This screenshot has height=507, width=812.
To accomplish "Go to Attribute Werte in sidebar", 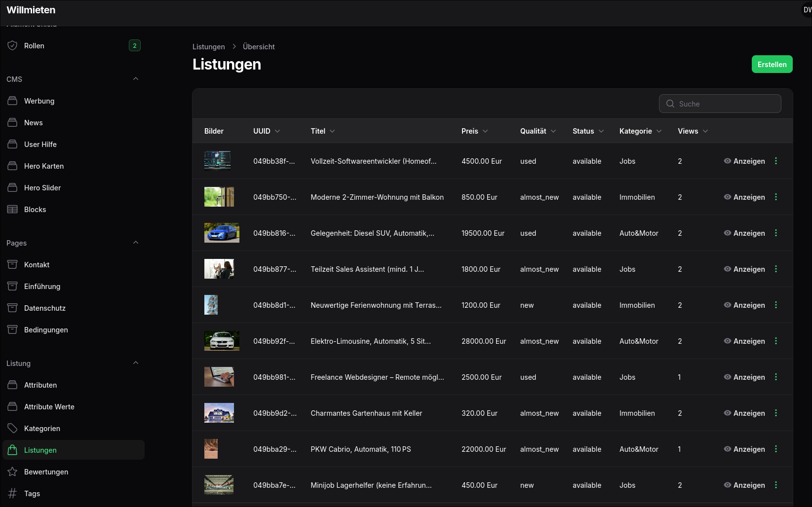I will pos(49,407).
